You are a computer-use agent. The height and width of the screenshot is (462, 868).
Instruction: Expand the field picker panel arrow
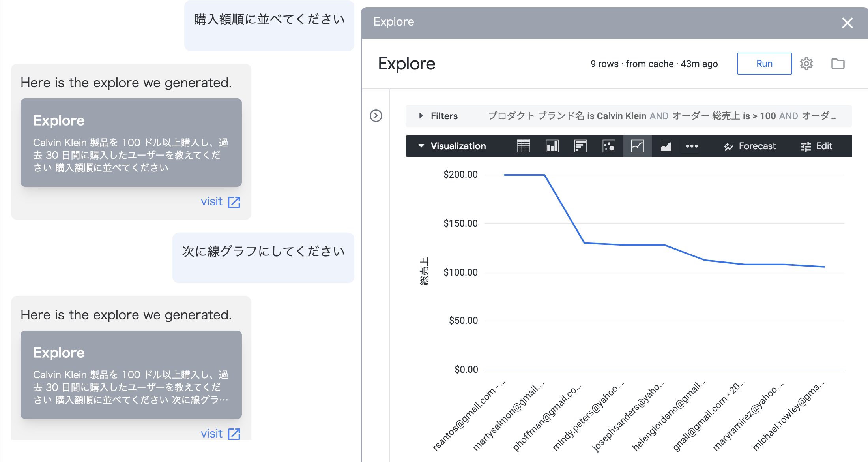point(376,116)
